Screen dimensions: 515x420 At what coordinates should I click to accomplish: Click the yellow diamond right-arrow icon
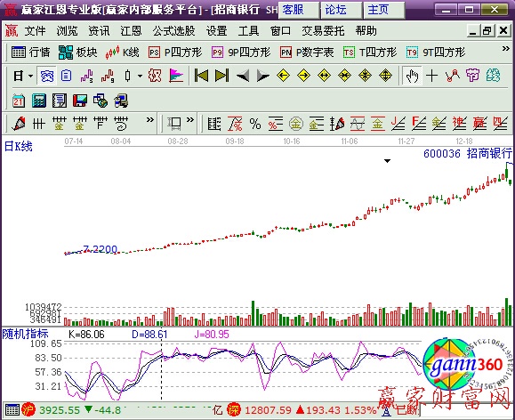tap(303, 76)
